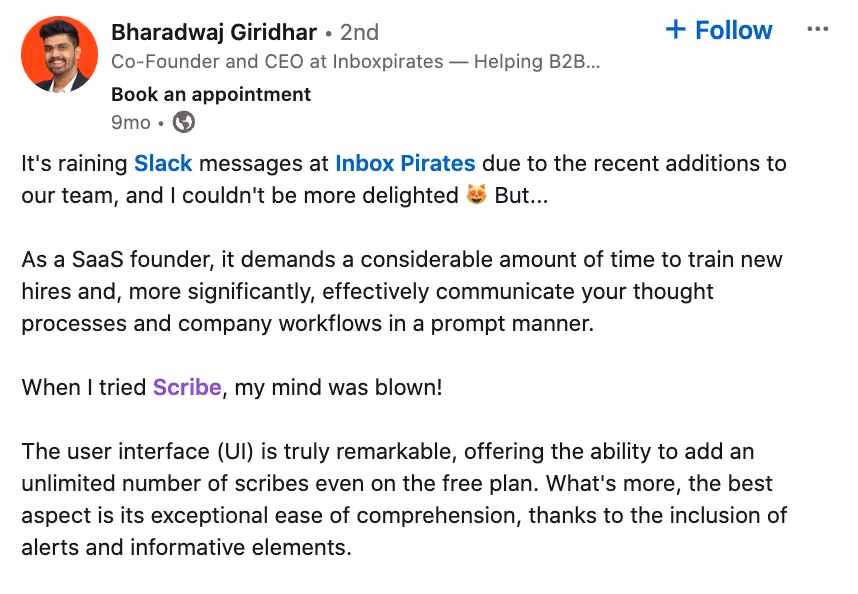Click the 9mo timestamp to open the post
This screenshot has width=858, height=594.
[x=131, y=121]
